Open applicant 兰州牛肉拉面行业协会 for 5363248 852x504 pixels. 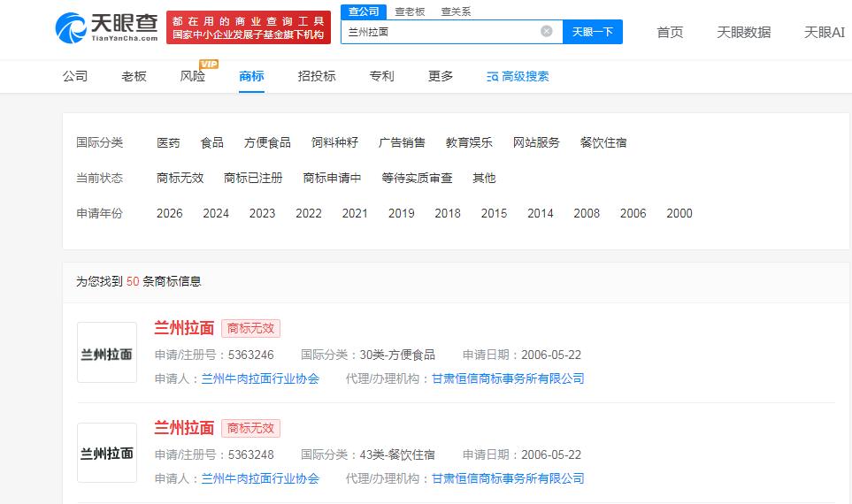pos(260,479)
